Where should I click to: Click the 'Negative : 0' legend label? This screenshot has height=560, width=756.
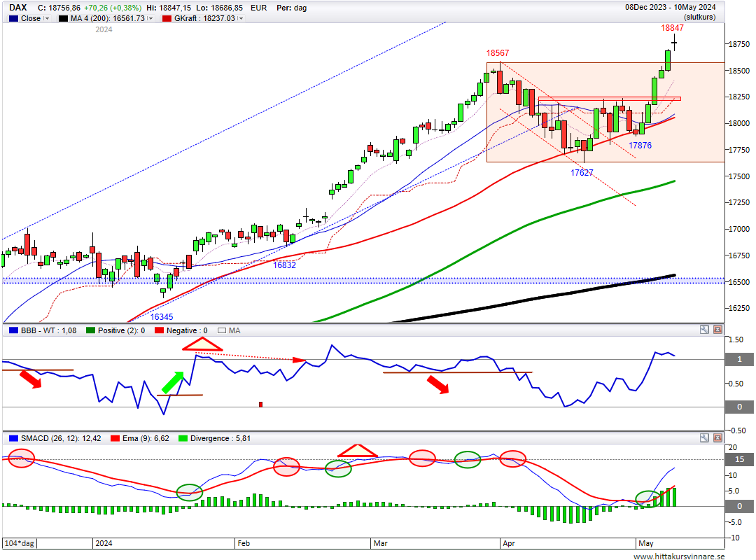(187, 330)
